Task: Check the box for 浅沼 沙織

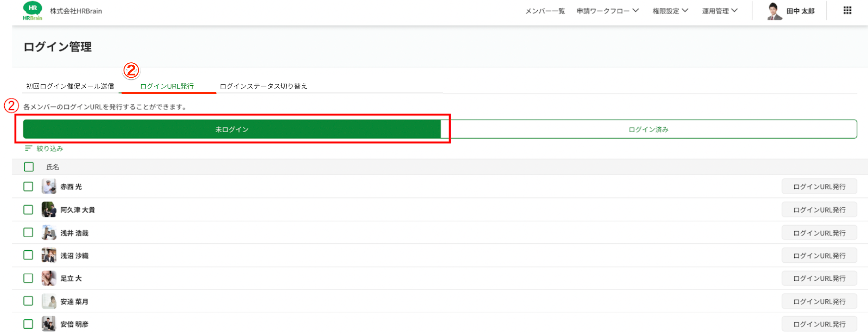Action: click(x=28, y=255)
